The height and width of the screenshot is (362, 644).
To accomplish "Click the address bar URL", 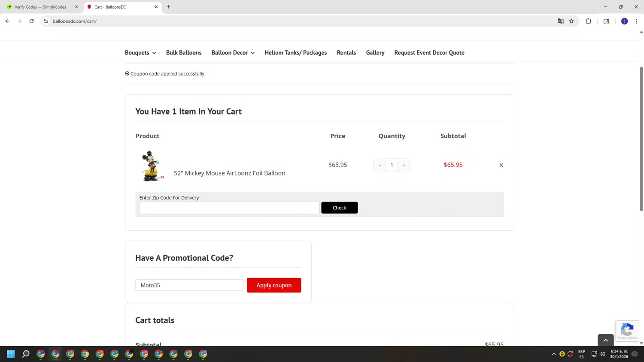I will (75, 21).
